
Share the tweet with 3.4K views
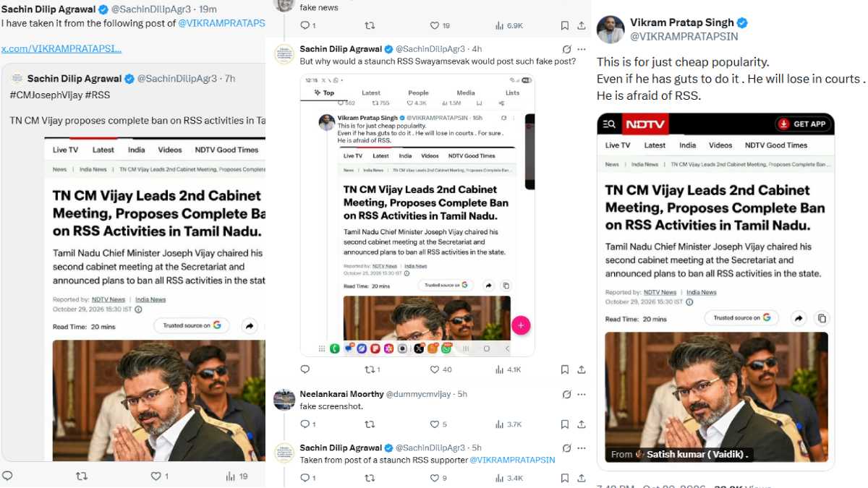[582, 478]
